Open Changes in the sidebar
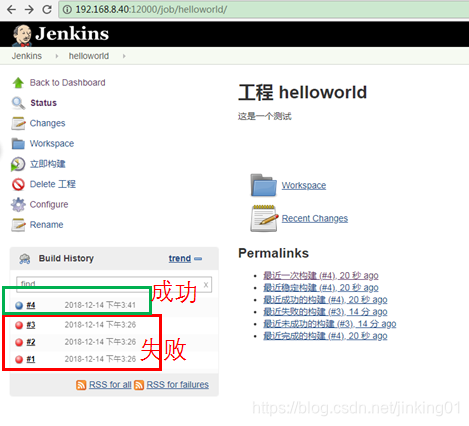Screen dimensions: 469x426 pyautogui.click(x=47, y=123)
